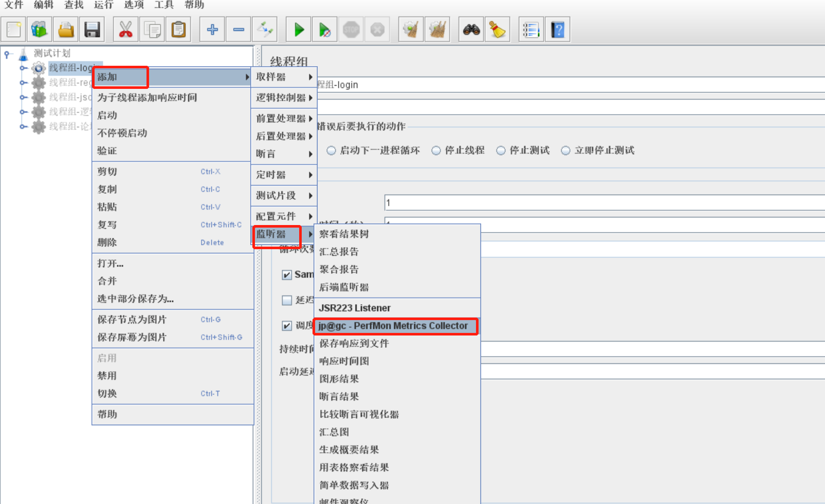Open the 编辑 menu
Screen dimensions: 825x504
click(44, 5)
